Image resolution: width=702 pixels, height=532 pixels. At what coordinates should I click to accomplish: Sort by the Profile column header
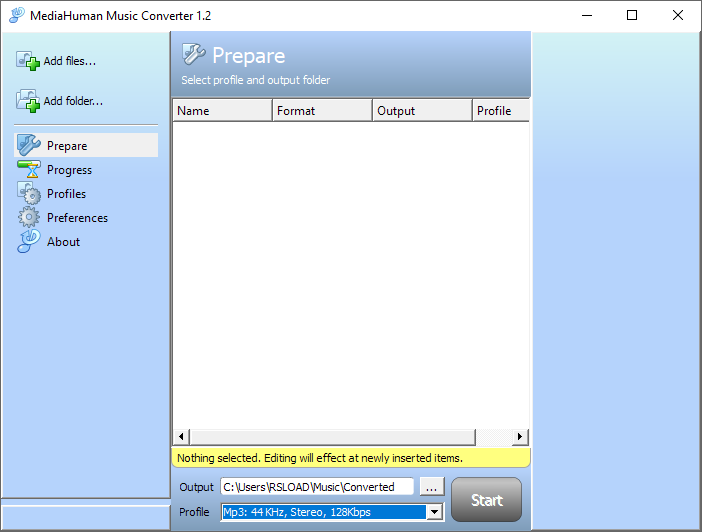tap(501, 111)
